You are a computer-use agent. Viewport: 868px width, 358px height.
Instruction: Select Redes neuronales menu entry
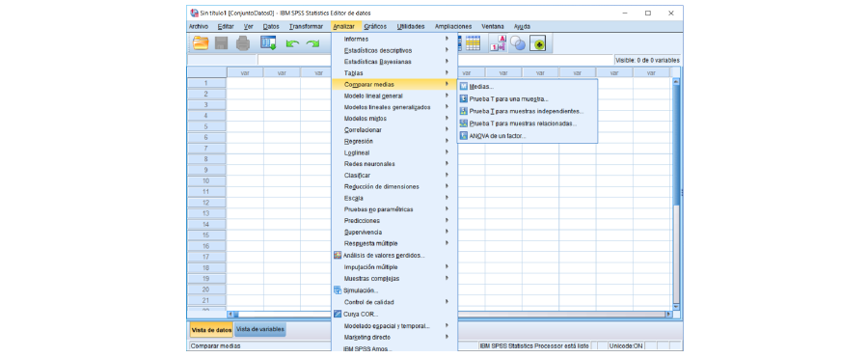[x=394, y=164]
